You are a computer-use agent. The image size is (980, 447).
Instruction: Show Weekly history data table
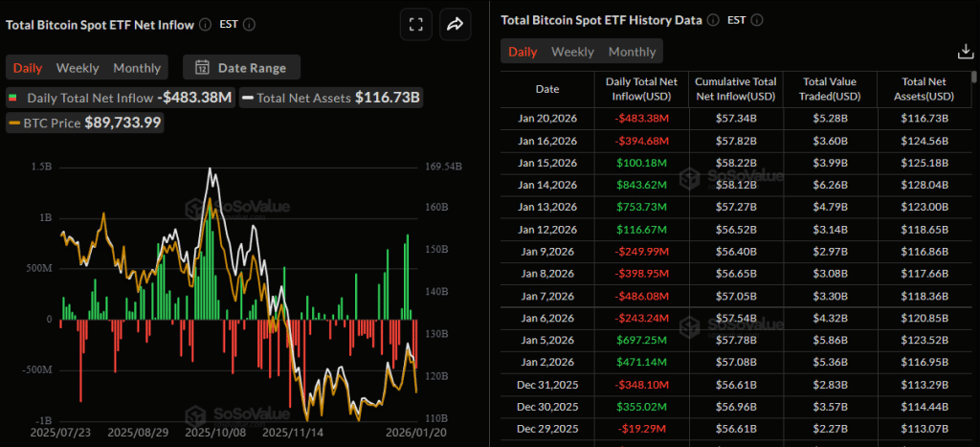[x=572, y=52]
